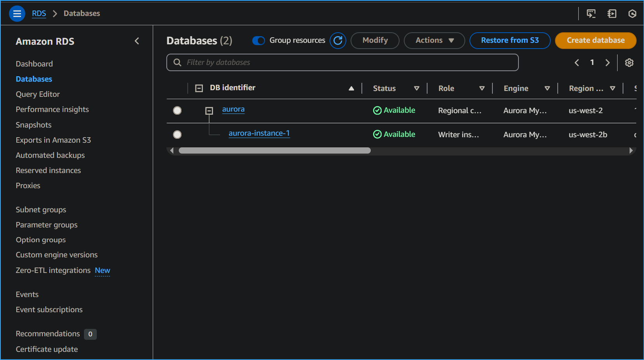The height and width of the screenshot is (360, 644).
Task: Click the Filter by databases search field
Action: click(x=342, y=63)
